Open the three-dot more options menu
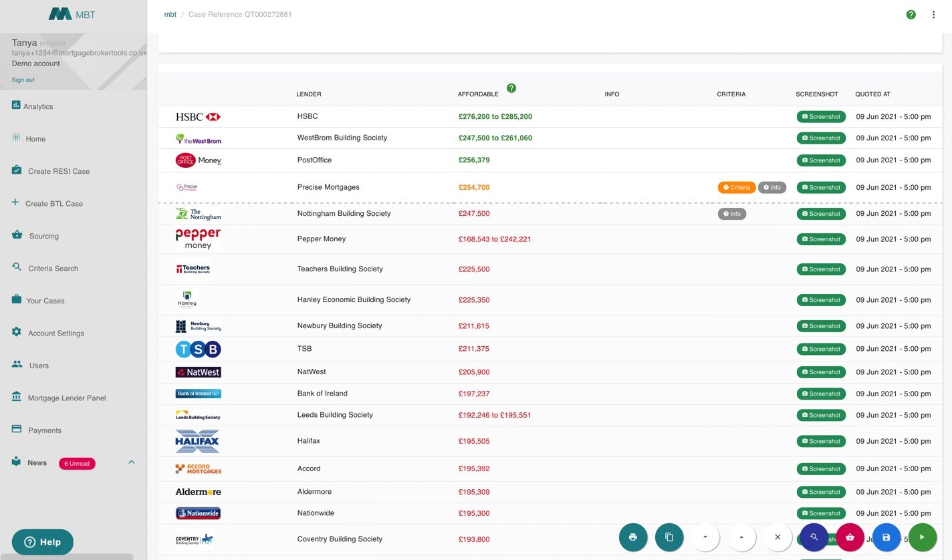Viewport: 952px width, 560px height. coord(934,15)
